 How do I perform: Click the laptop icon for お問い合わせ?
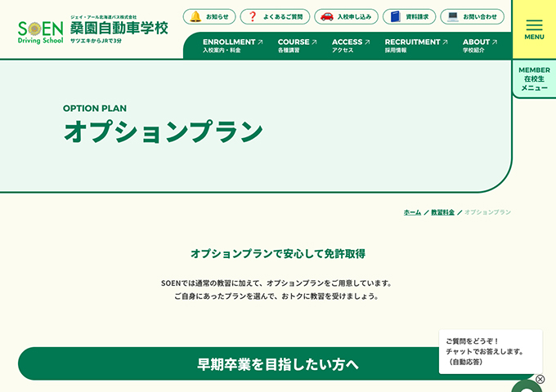[453, 16]
